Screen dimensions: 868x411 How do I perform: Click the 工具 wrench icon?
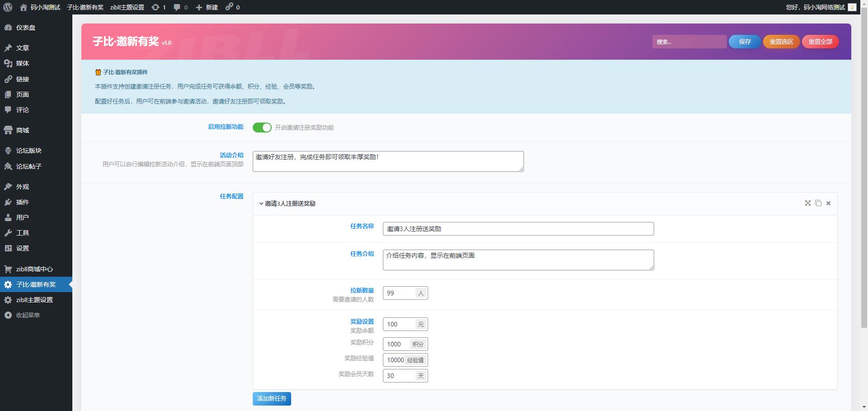point(8,233)
